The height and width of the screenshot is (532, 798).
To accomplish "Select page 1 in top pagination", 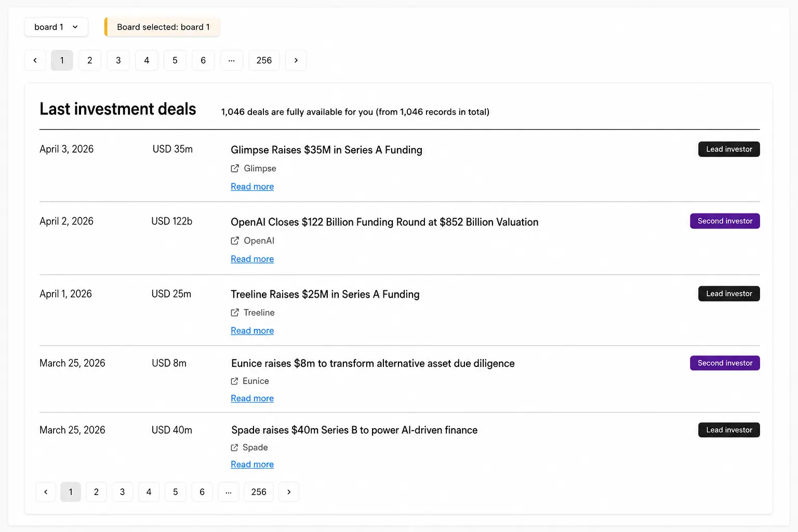I will 62,60.
